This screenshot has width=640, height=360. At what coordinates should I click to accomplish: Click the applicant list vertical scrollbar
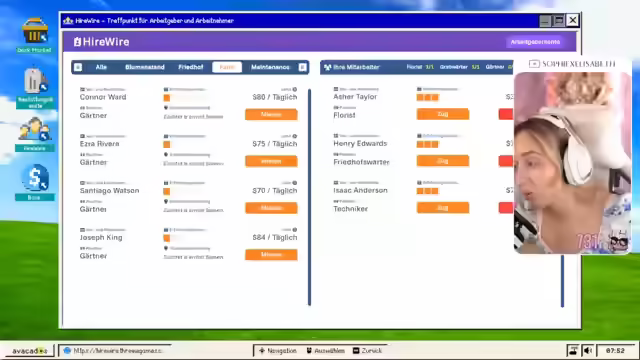tap(309, 197)
